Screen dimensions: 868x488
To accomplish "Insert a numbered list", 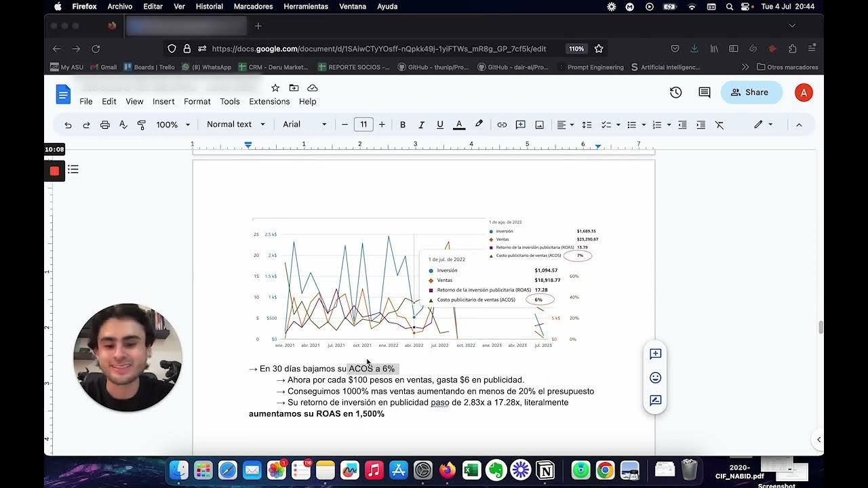I will click(656, 125).
